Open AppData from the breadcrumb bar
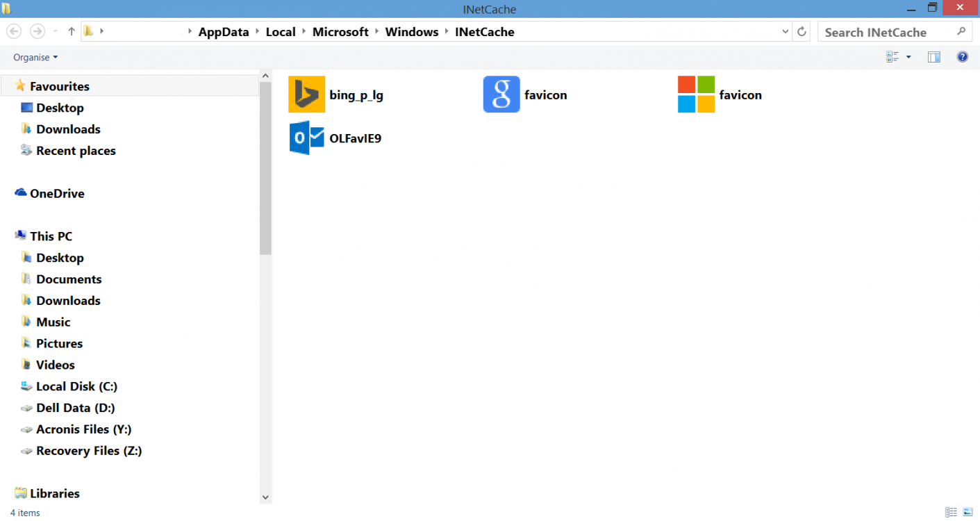The image size is (980, 521). coord(223,31)
